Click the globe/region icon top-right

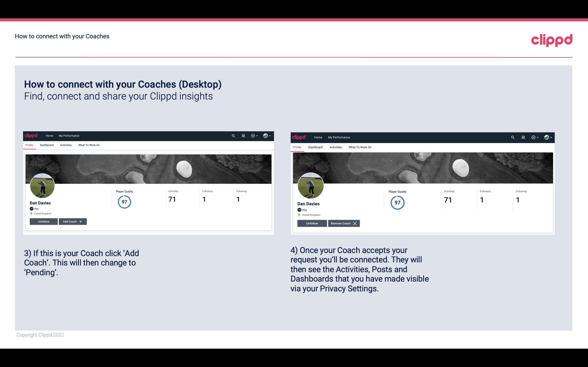265,136
